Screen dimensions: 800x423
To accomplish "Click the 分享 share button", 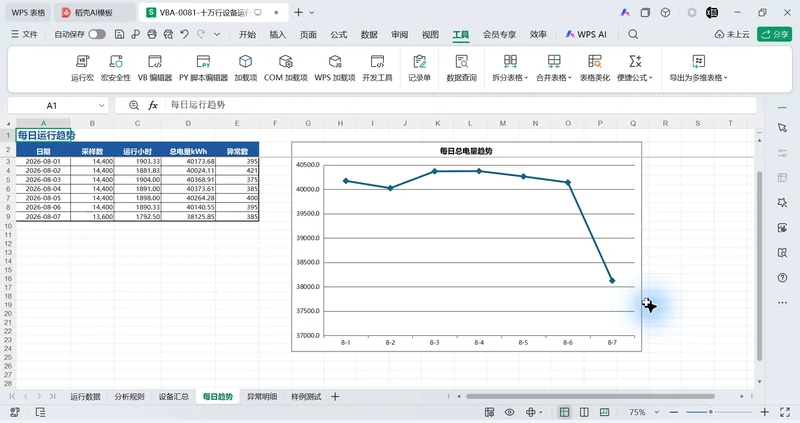I will (774, 34).
